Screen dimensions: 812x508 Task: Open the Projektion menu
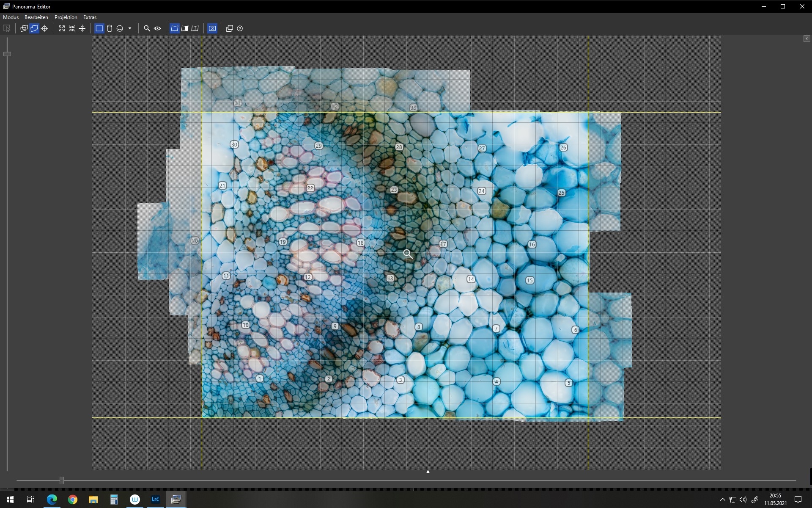tap(66, 17)
